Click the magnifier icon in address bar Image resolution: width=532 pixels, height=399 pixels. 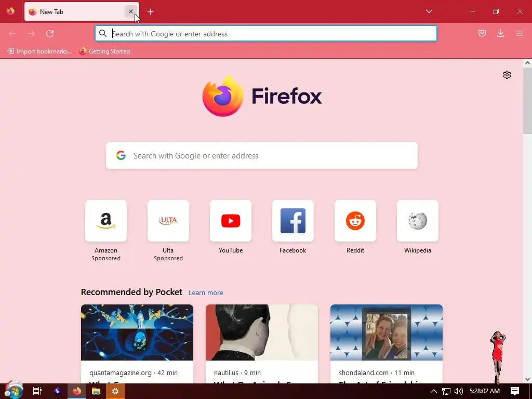coord(103,34)
